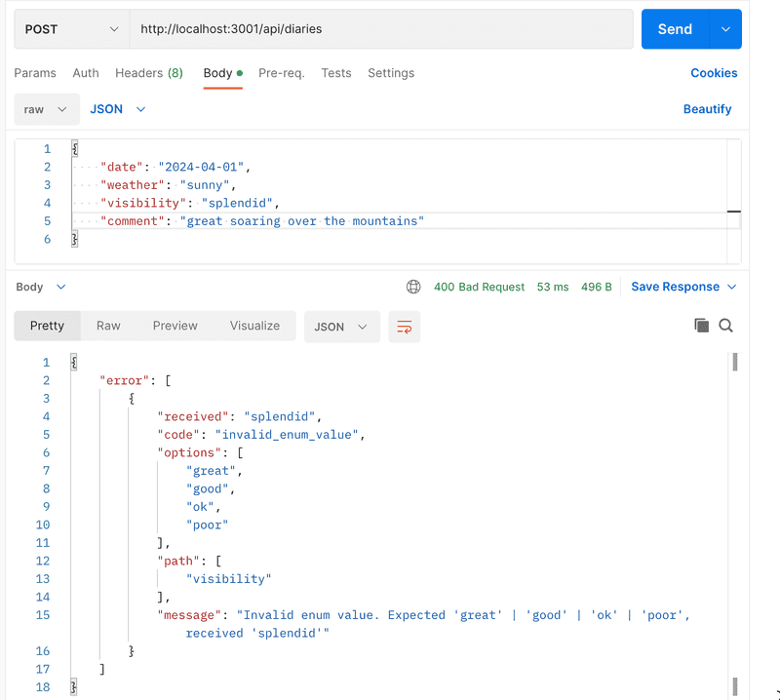Open the raw body type dropdown
The height and width of the screenshot is (700, 780).
point(46,109)
